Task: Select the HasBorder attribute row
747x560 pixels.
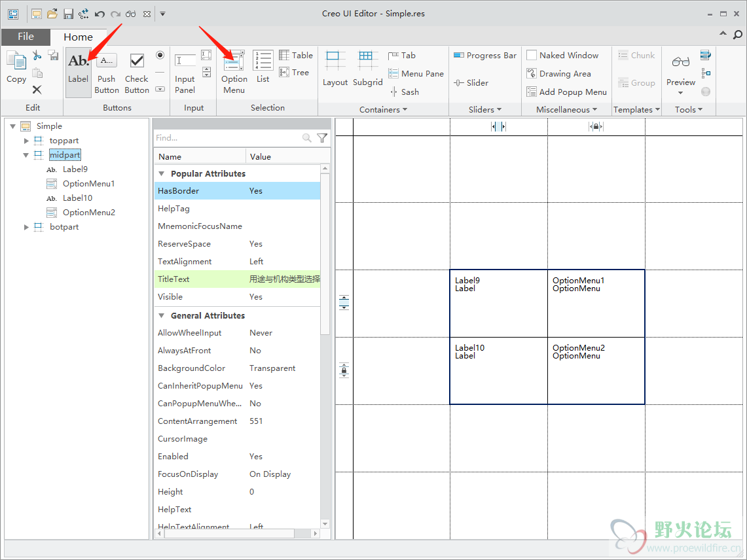Action: [x=237, y=191]
